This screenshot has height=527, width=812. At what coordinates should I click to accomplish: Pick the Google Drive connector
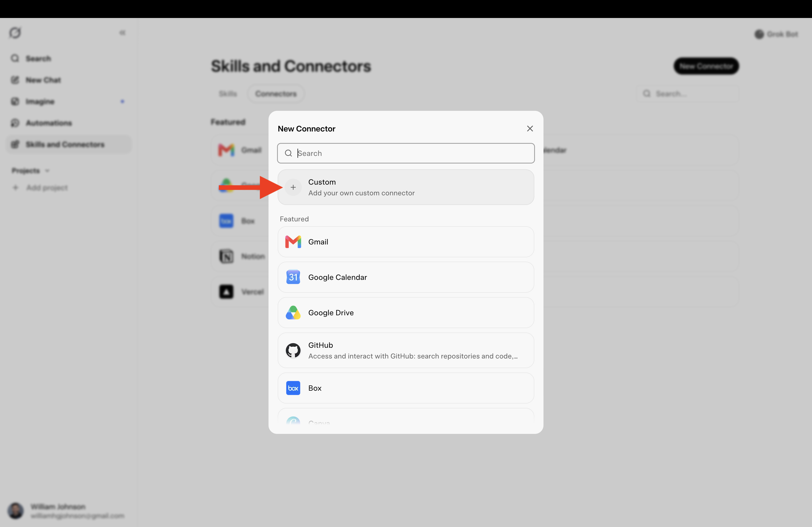point(406,313)
